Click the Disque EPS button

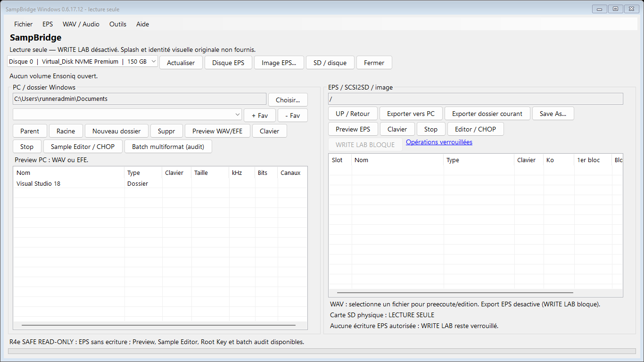[x=228, y=63]
